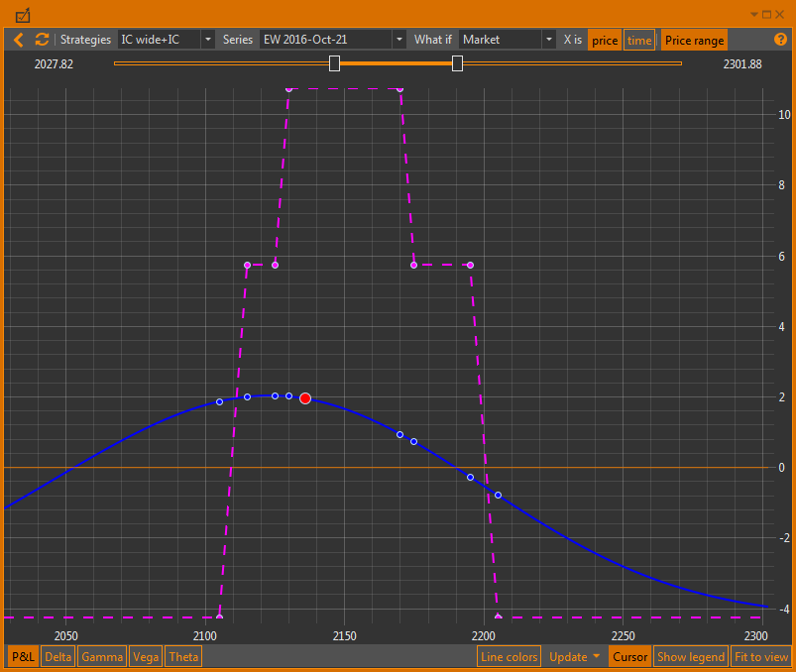Click the magenta point at top-left plateau
This screenshot has height=672, width=796.
pos(288,89)
